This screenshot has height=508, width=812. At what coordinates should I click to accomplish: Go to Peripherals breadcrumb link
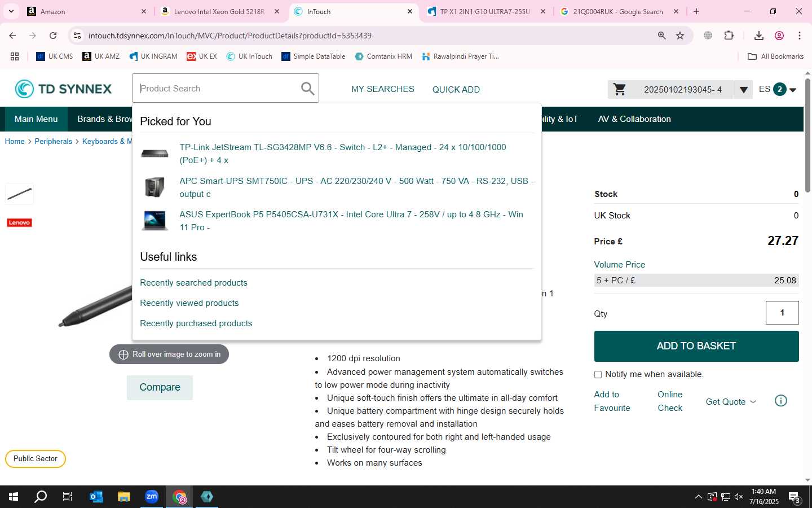coord(53,141)
